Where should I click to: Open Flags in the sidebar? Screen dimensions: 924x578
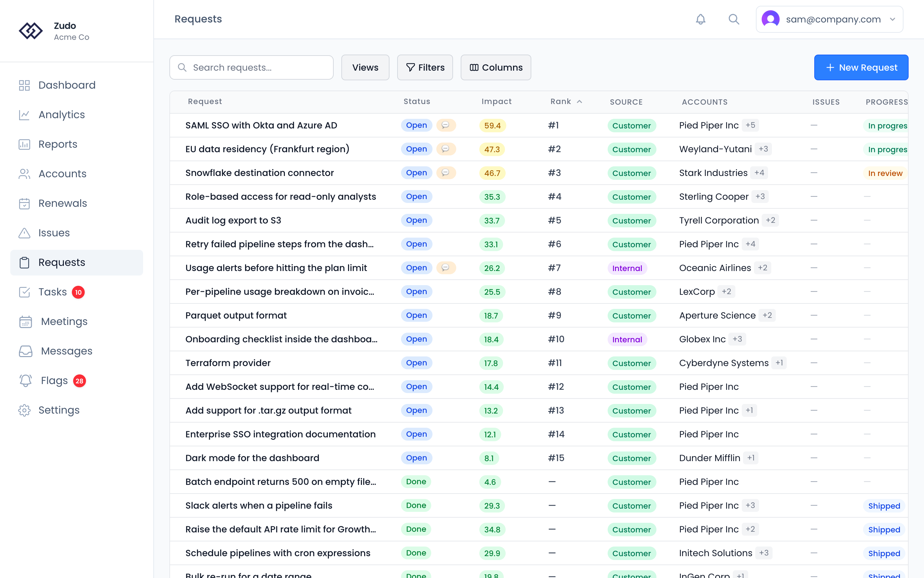click(77, 381)
